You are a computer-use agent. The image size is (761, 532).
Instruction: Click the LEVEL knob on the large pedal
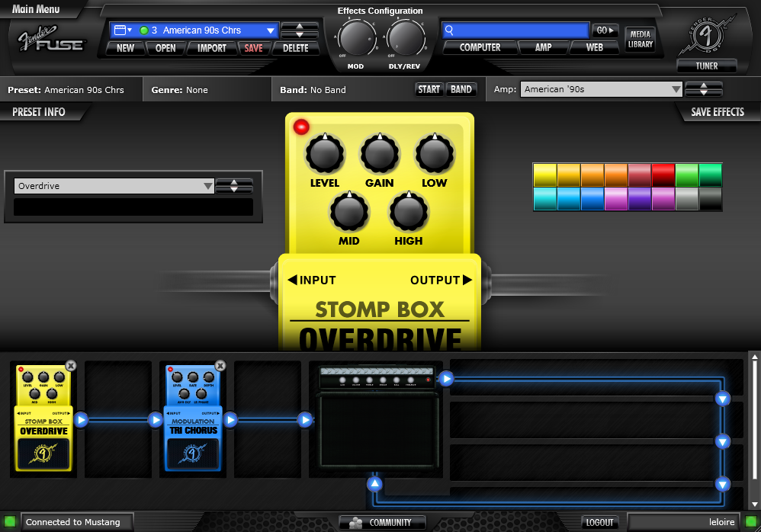click(x=325, y=154)
